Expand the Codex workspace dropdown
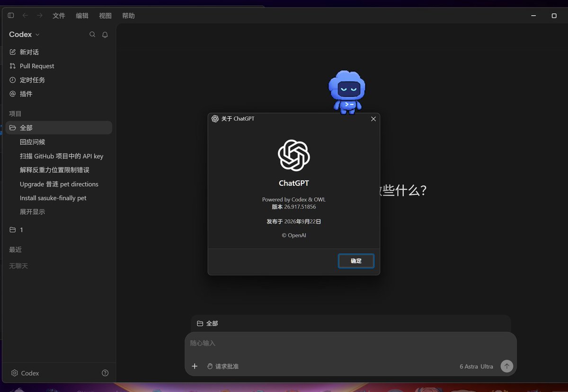The height and width of the screenshot is (392, 568). (24, 35)
